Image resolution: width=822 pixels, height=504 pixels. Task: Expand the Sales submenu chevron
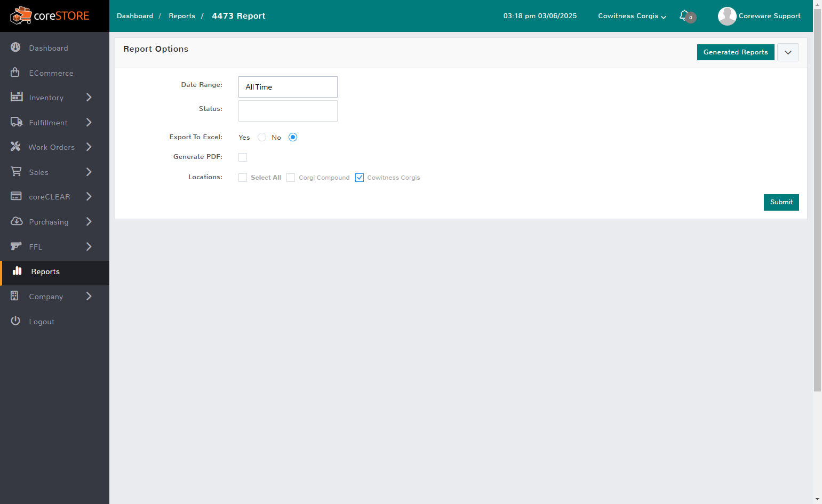tap(89, 172)
